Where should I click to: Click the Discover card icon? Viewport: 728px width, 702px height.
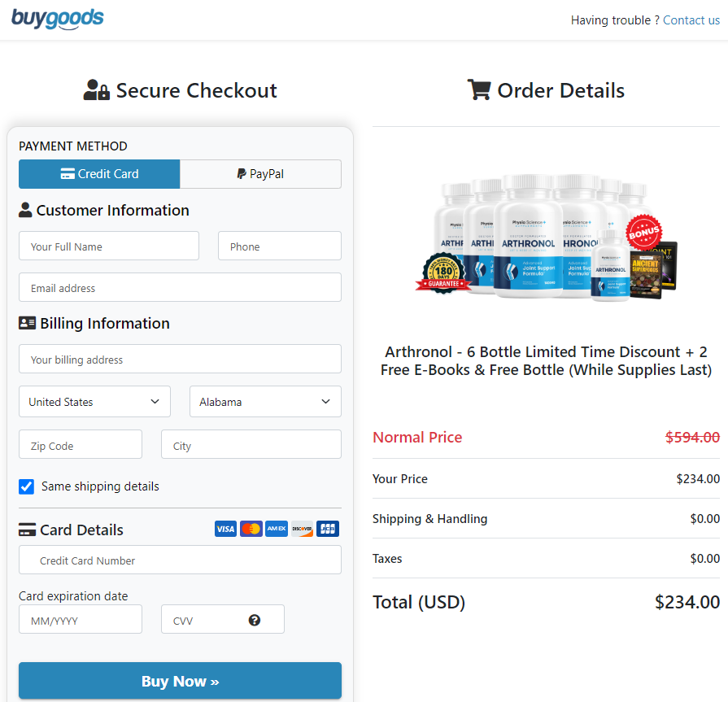pyautogui.click(x=302, y=529)
